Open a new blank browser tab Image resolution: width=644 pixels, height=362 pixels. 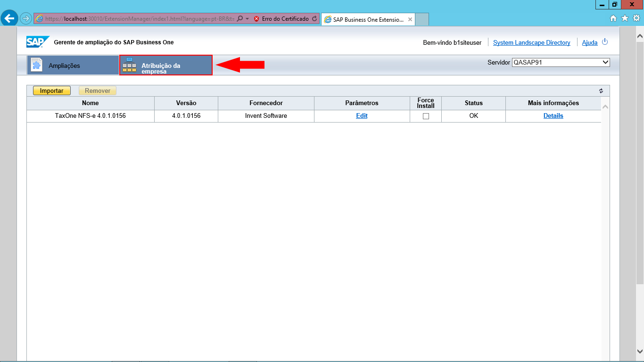422,20
